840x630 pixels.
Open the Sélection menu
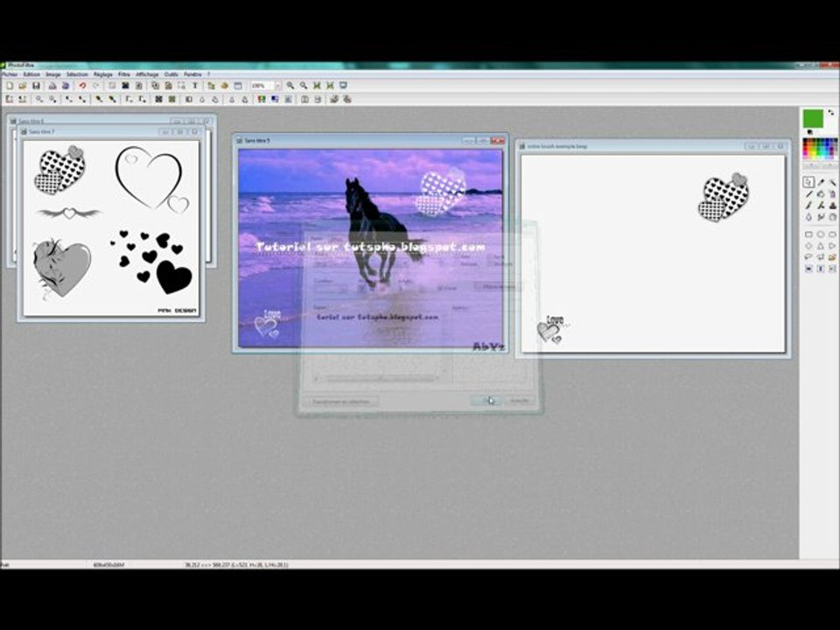tap(77, 74)
